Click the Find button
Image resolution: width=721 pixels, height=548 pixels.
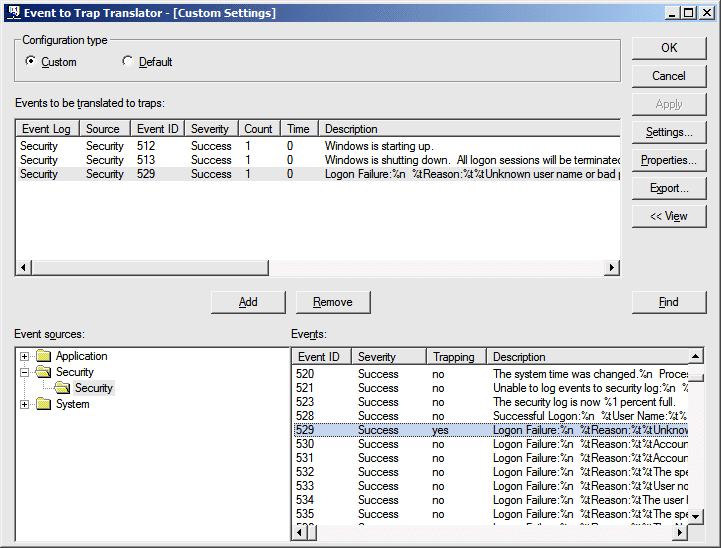pos(668,302)
